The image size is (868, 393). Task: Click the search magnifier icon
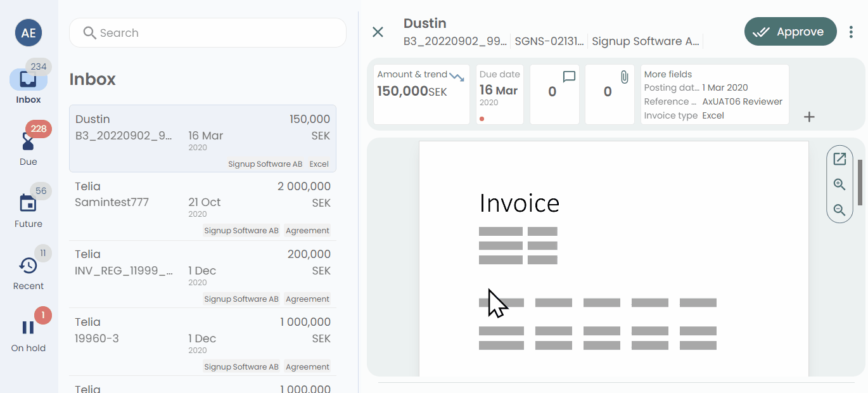(90, 33)
